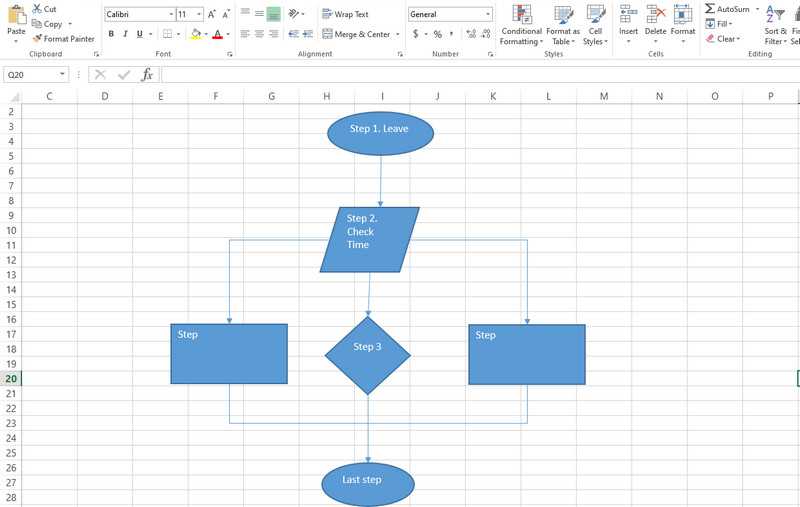
Task: Click the Copy icon
Action: [x=36, y=23]
